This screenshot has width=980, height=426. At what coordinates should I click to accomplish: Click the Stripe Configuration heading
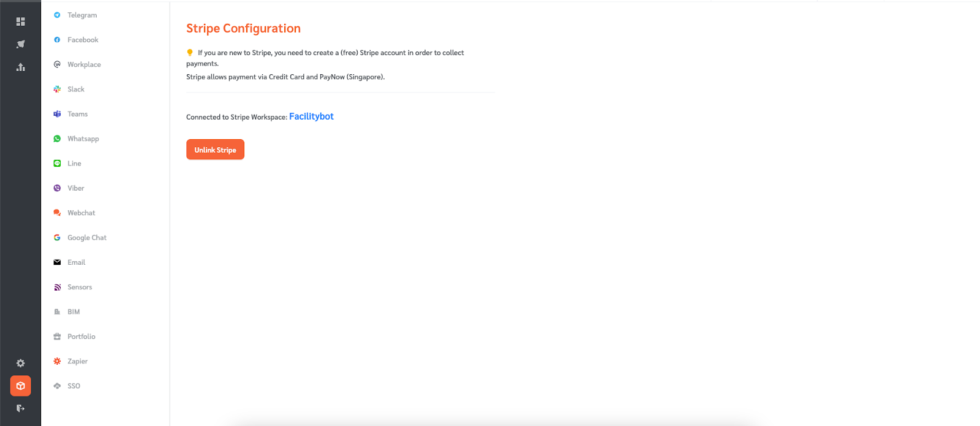[243, 28]
